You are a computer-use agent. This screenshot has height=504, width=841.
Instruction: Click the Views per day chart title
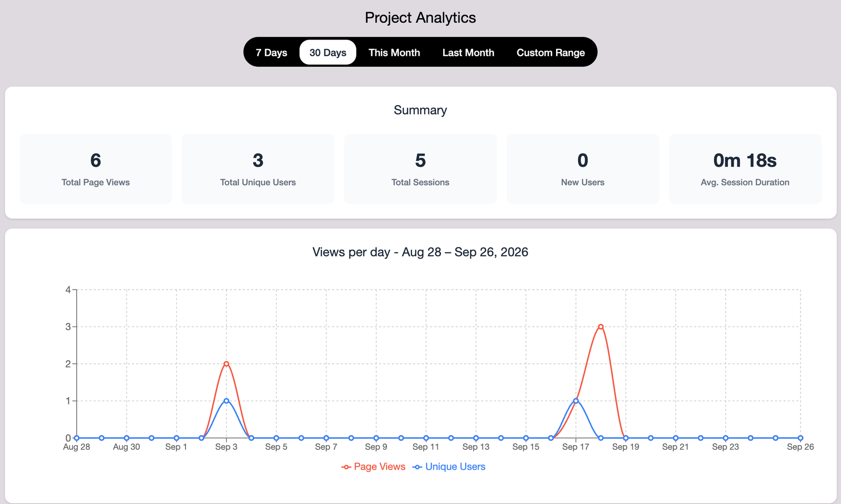(420, 252)
